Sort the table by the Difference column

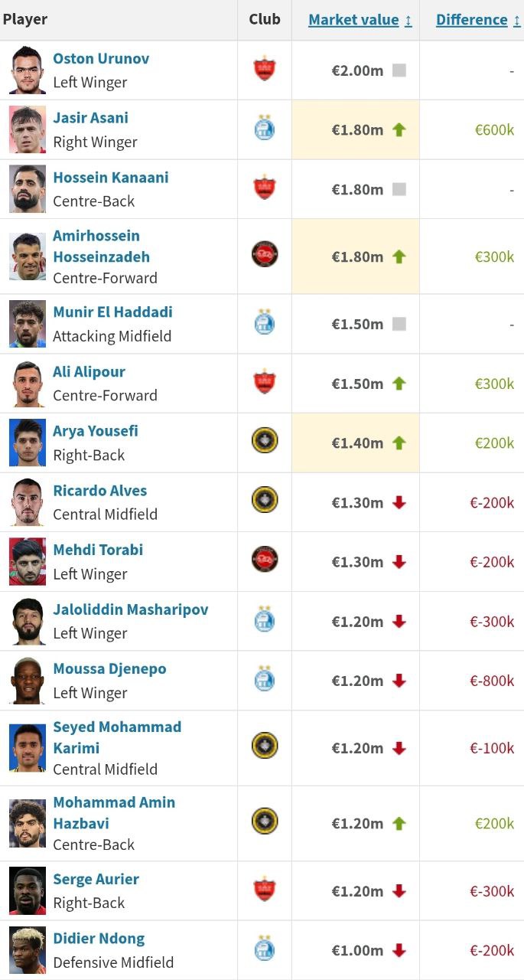[x=472, y=20]
